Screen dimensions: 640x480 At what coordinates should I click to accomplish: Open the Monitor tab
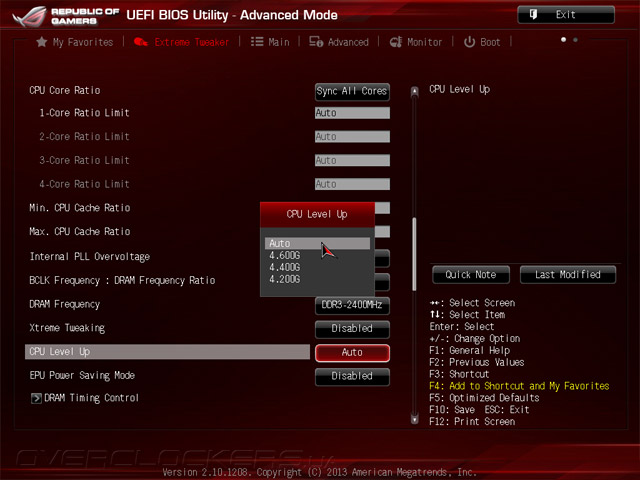pyautogui.click(x=416, y=42)
